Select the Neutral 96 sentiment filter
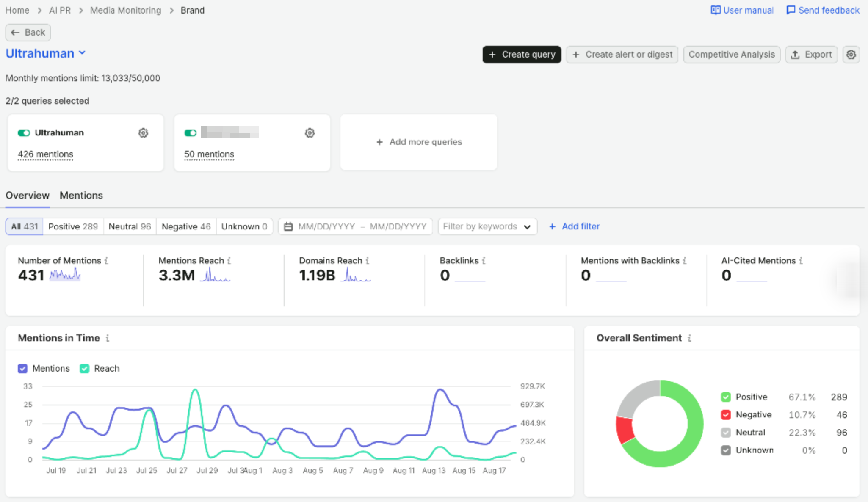868x502 pixels. 130,226
